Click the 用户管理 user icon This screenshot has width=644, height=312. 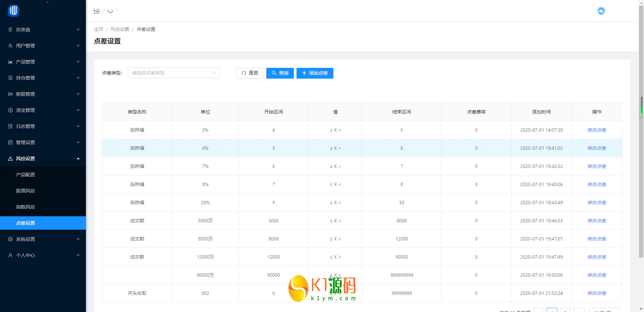click(10, 46)
